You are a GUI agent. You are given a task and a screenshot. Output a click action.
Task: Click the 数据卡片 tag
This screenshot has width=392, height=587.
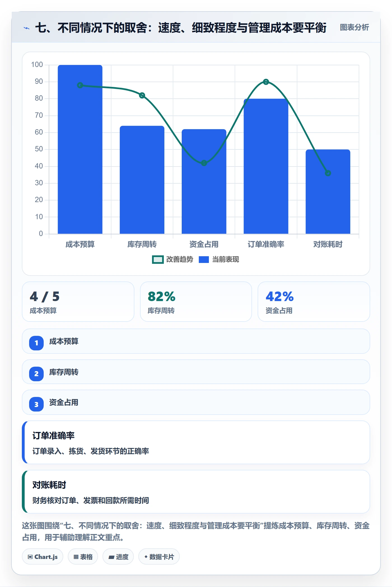(159, 557)
